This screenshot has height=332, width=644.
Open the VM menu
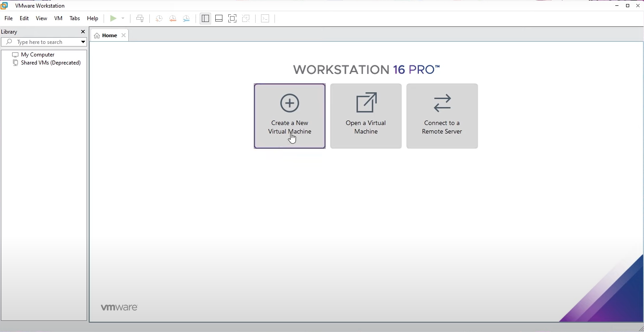click(x=58, y=18)
